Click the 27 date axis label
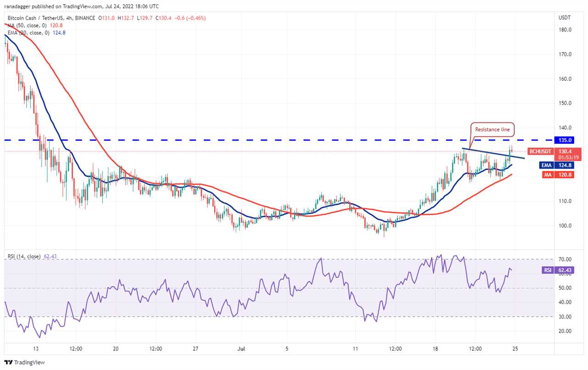The image size is (588, 370). click(x=195, y=349)
